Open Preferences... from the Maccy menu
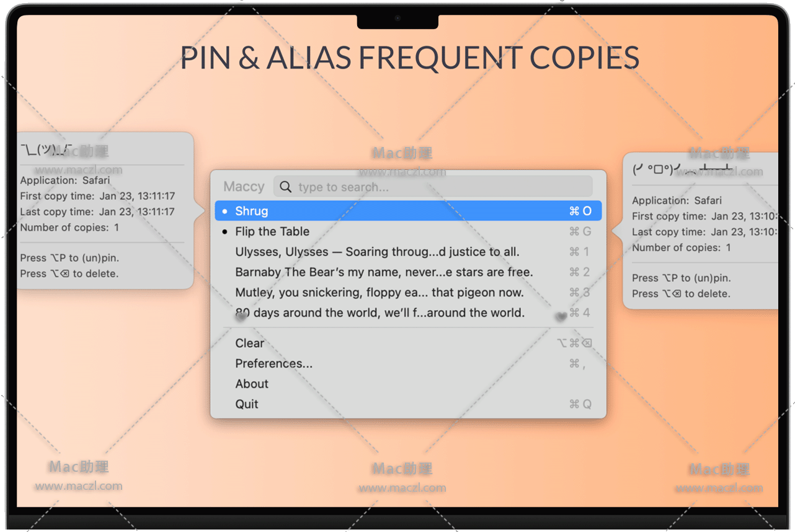This screenshot has height=532, width=795. coord(408,363)
